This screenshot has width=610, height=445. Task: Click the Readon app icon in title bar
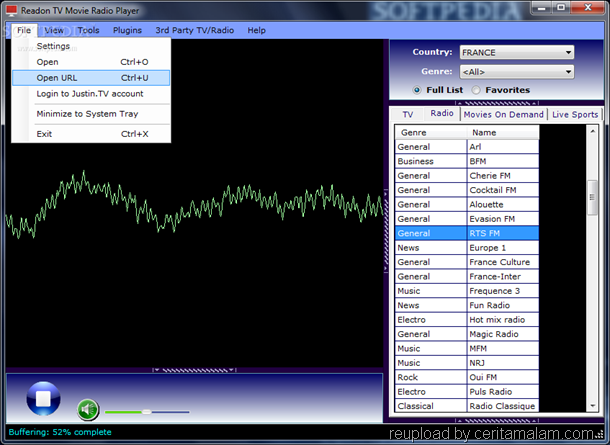pos(11,9)
